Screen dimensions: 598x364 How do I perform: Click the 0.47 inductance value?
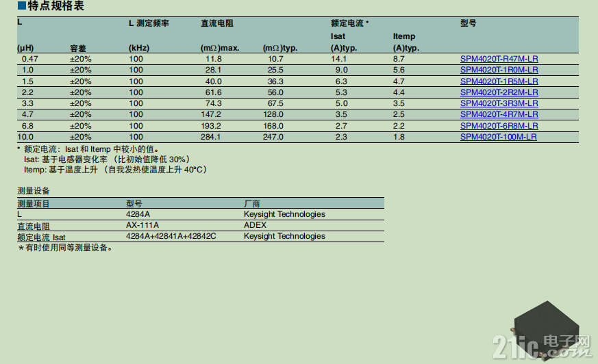pyautogui.click(x=29, y=59)
